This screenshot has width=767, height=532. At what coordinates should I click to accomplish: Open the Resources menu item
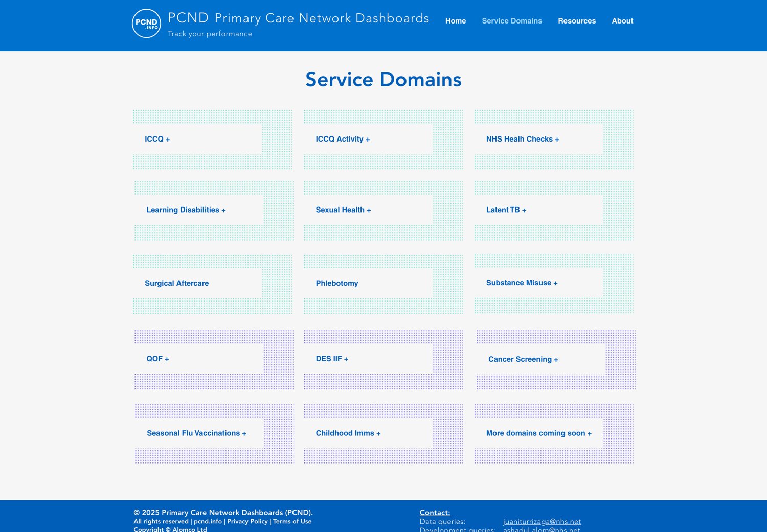click(x=577, y=21)
